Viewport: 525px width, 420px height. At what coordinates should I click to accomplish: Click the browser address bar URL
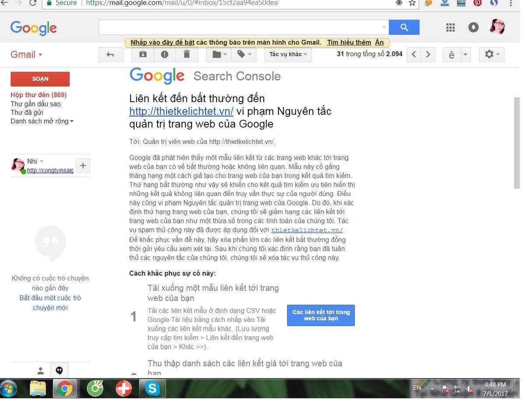[182, 3]
